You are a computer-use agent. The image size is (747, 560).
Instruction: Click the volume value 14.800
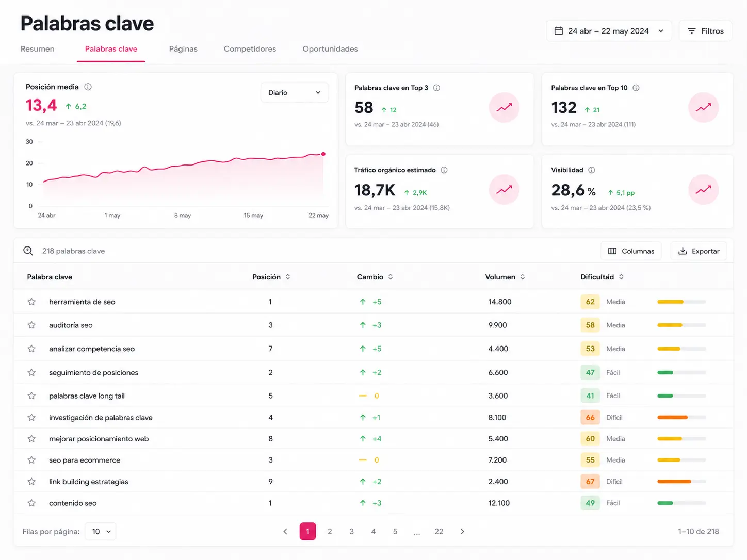500,302
